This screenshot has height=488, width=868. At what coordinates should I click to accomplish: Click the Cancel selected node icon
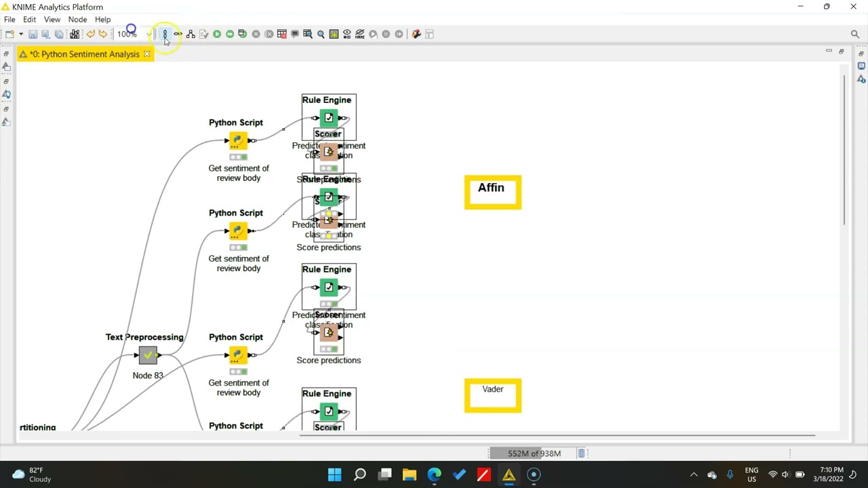coord(256,34)
